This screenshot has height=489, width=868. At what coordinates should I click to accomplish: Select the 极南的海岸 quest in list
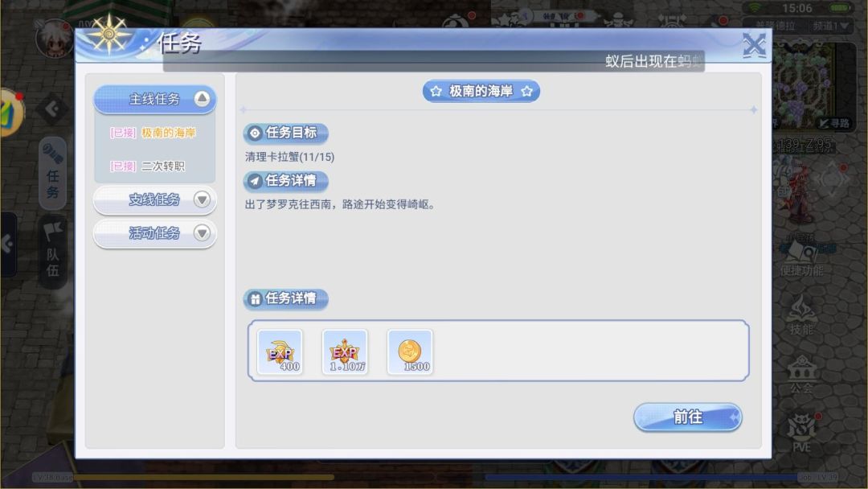153,133
